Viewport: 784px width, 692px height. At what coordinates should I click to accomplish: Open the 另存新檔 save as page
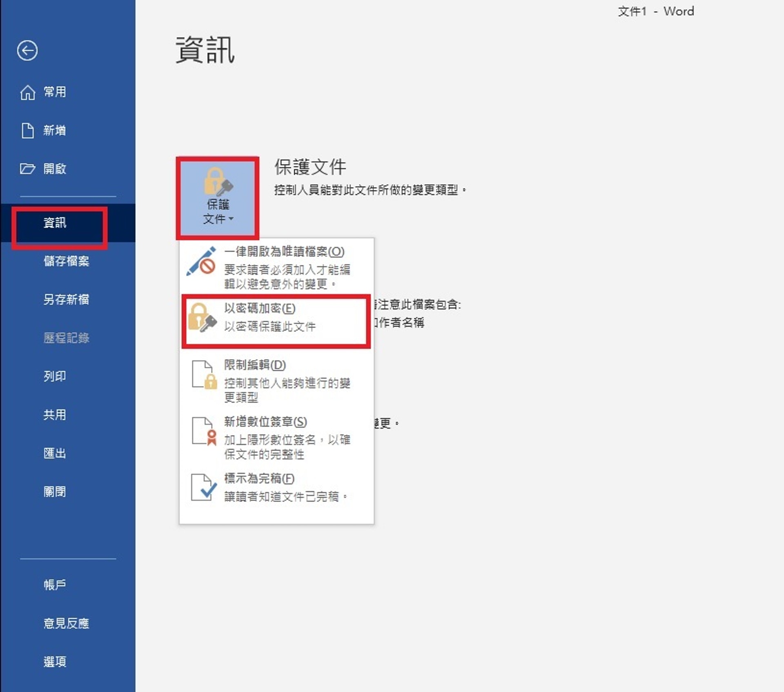pos(67,300)
